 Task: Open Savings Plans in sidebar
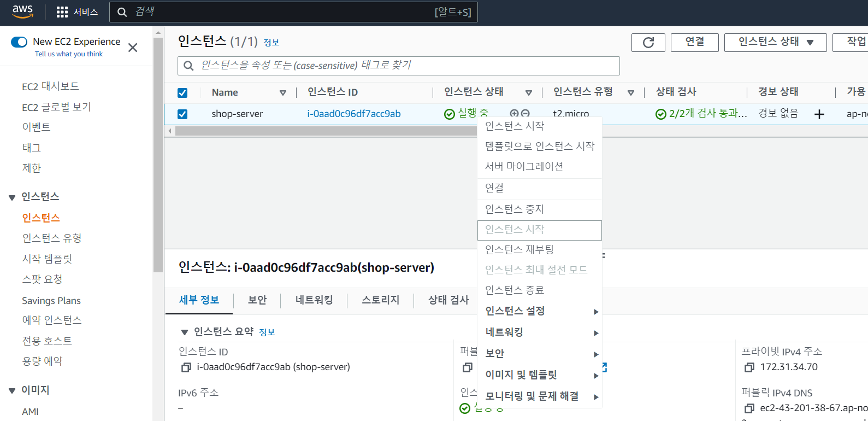51,301
